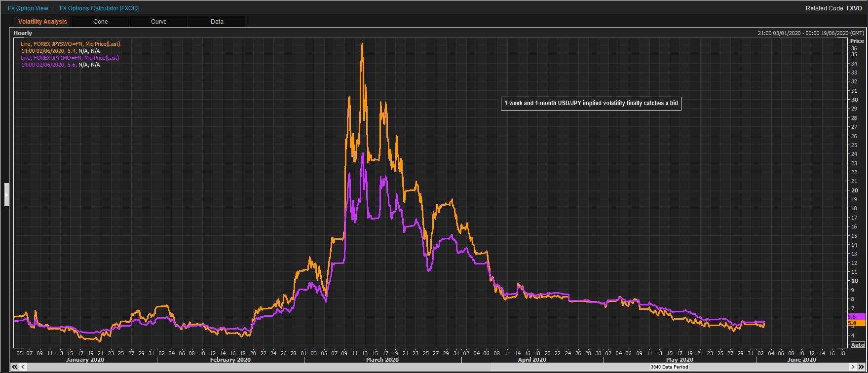Image resolution: width=868 pixels, height=373 pixels.
Task: Open the Data tab
Action: (x=217, y=22)
